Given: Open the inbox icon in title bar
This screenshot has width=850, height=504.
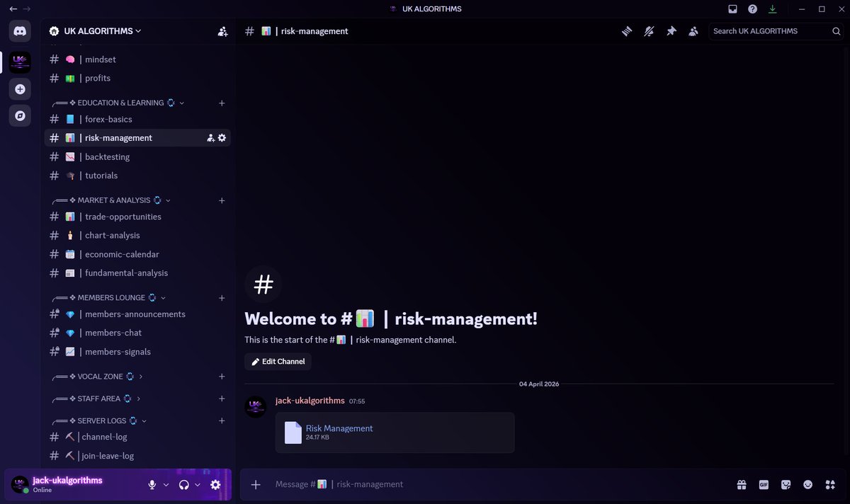Looking at the screenshot, I should [732, 9].
